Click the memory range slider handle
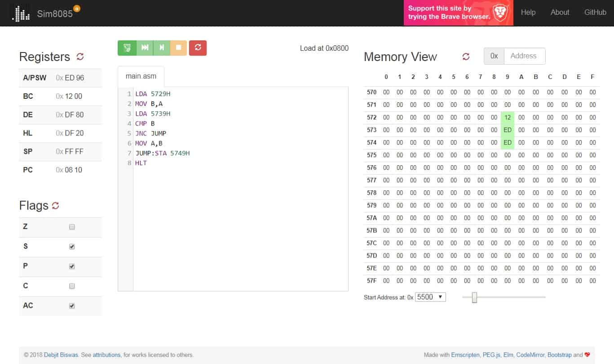 [x=474, y=297]
